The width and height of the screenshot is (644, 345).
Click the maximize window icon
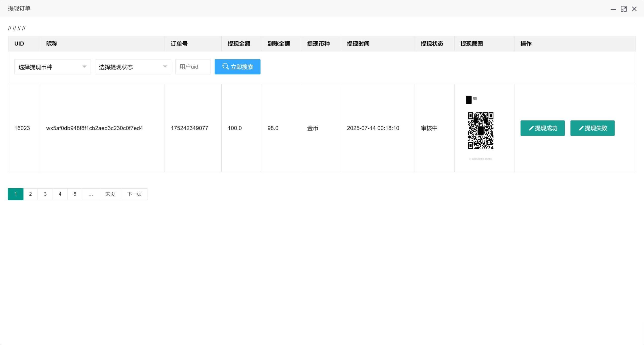(x=624, y=9)
